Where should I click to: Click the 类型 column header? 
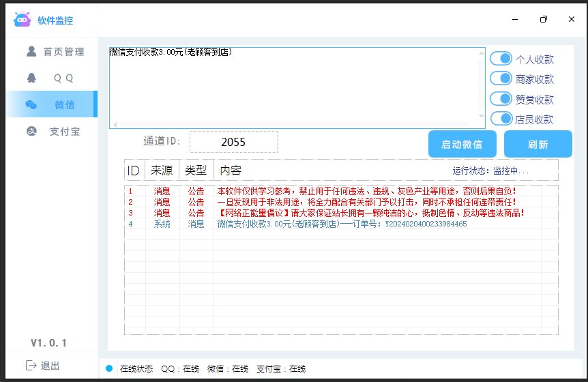[x=196, y=171]
